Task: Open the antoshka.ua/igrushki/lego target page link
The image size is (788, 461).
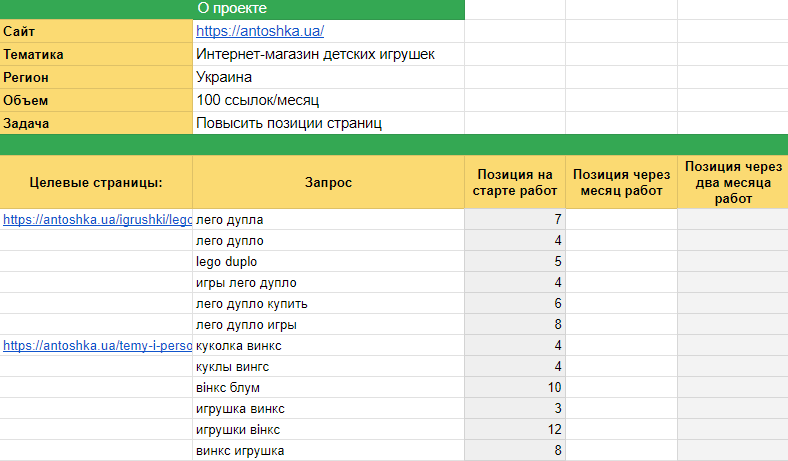Action: (97, 219)
